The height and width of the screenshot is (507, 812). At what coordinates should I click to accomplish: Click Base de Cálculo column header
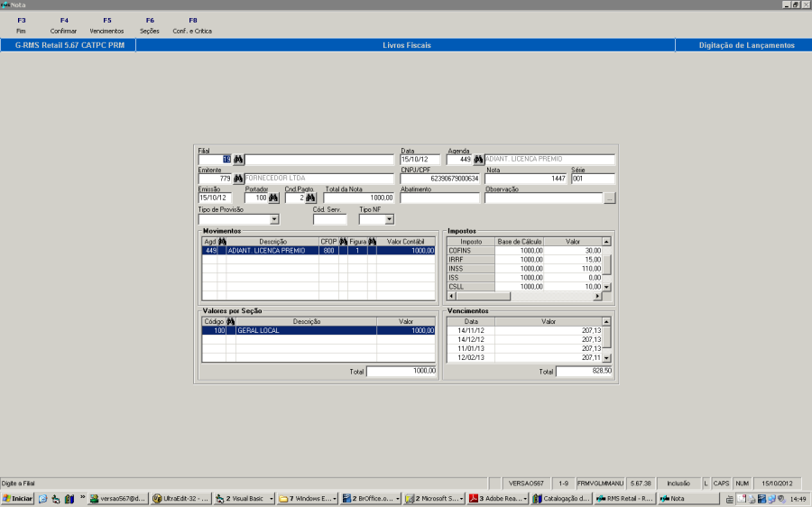pos(520,242)
